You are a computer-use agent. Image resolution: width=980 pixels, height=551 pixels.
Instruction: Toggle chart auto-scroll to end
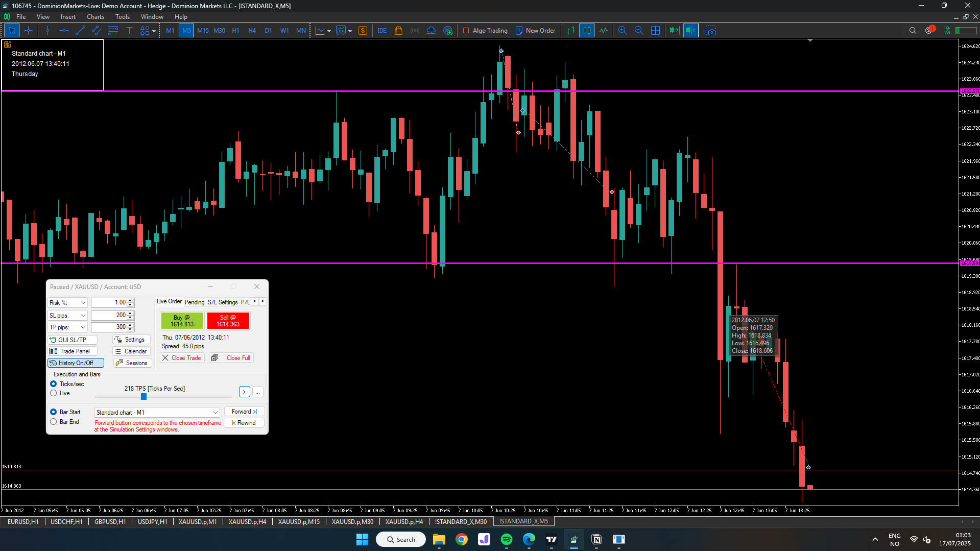click(x=675, y=31)
